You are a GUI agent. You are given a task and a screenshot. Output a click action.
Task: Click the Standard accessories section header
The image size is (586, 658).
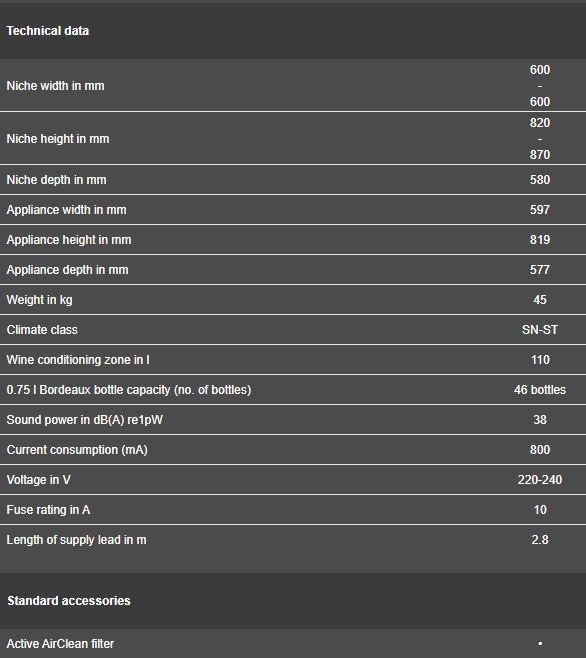point(69,601)
